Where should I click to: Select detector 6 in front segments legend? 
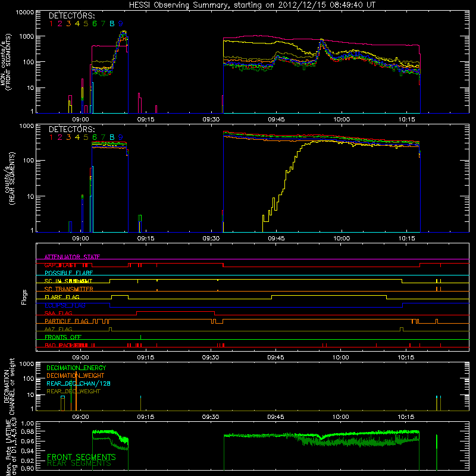pos(95,24)
